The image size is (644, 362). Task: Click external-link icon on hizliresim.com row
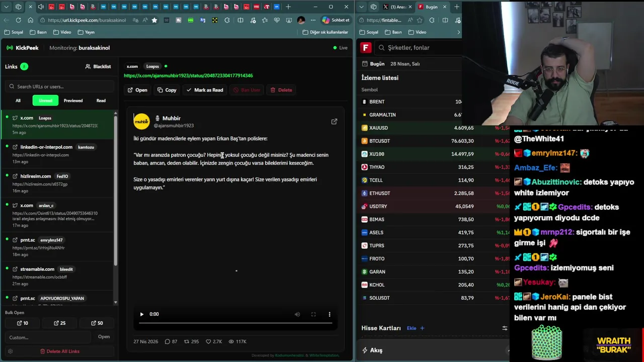coord(15,176)
